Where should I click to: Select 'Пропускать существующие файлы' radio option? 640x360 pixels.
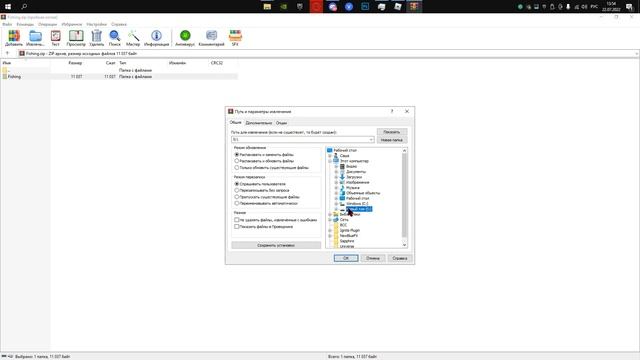[237, 197]
